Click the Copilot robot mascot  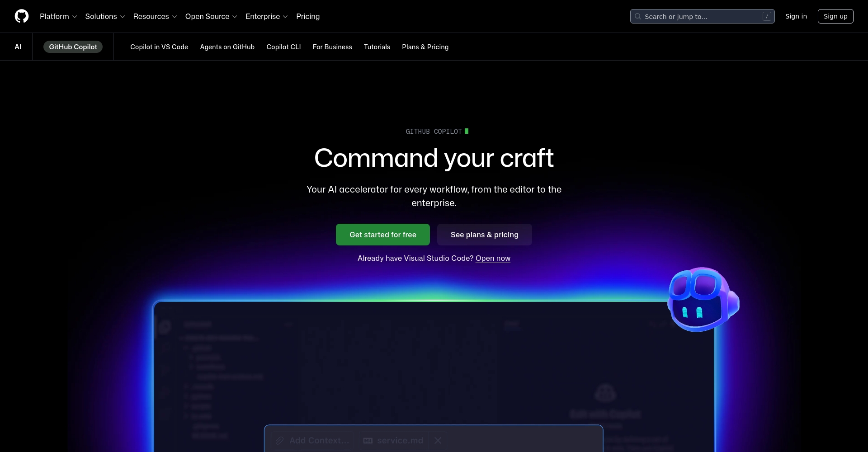coord(702,299)
